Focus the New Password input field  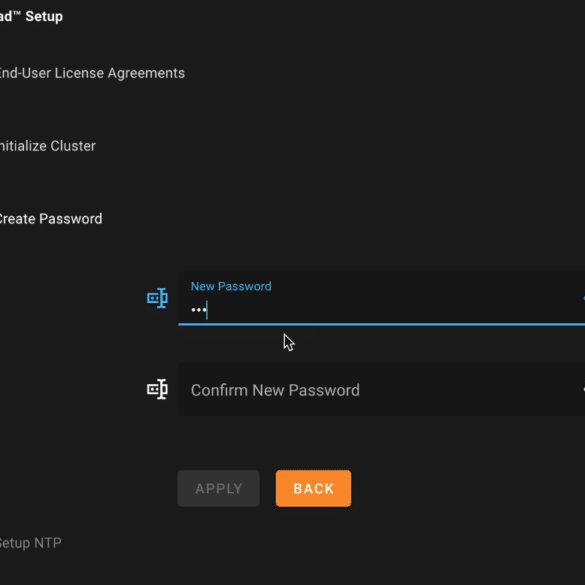[381, 298]
